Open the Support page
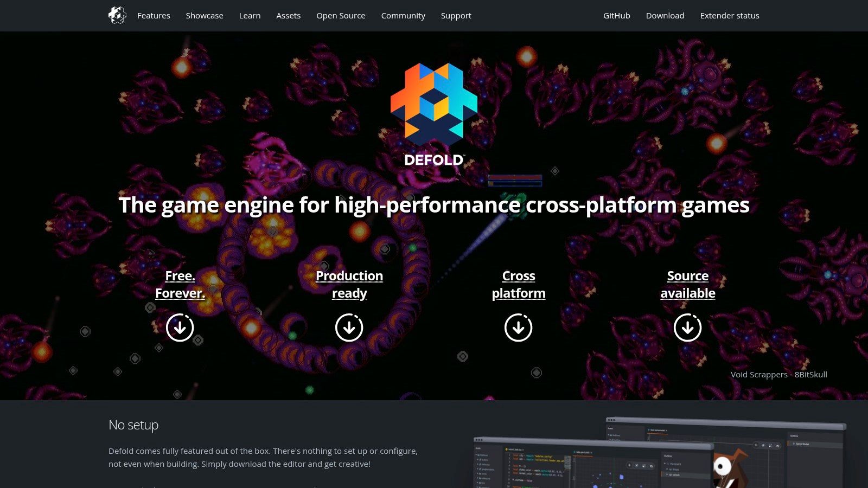Screen dimensions: 868x488 coord(456,16)
